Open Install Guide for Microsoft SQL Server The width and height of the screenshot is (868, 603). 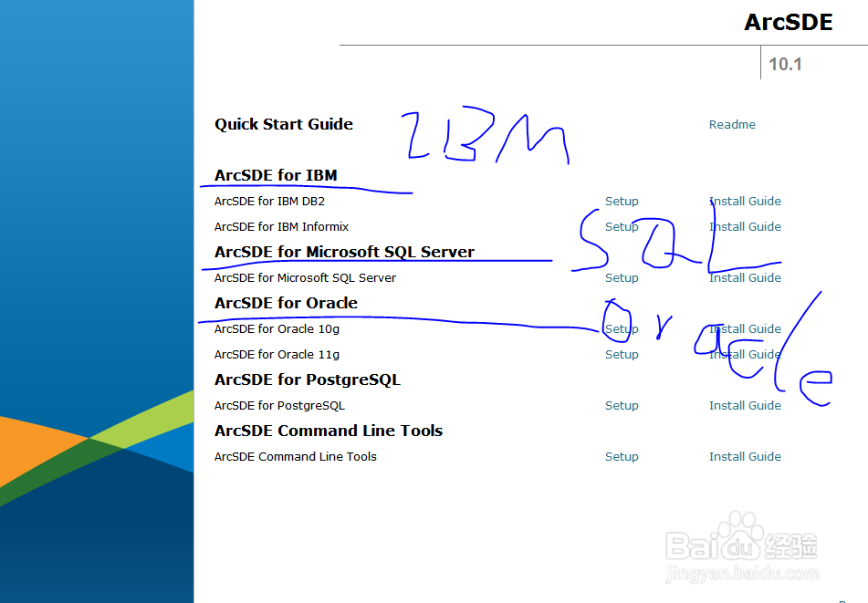(745, 277)
